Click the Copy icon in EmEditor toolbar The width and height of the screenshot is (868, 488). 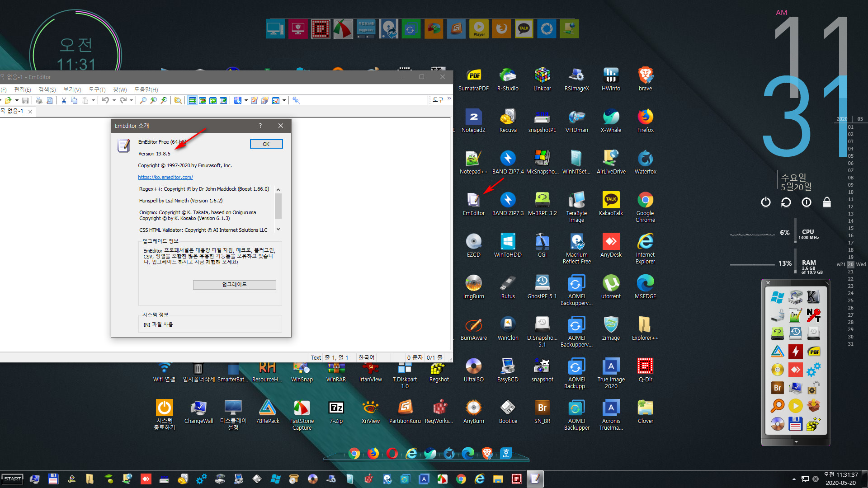(x=74, y=100)
